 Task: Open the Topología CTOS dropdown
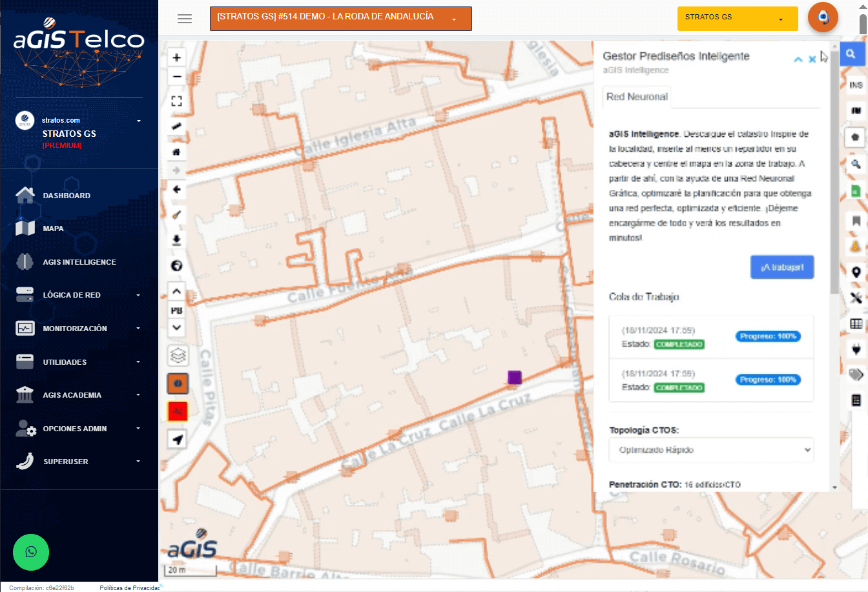click(711, 450)
